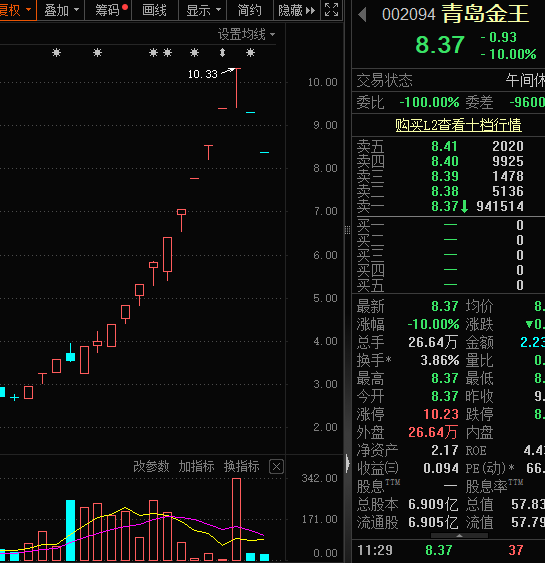
Task: Click the first star event marker above the chart
Action: click(x=56, y=53)
